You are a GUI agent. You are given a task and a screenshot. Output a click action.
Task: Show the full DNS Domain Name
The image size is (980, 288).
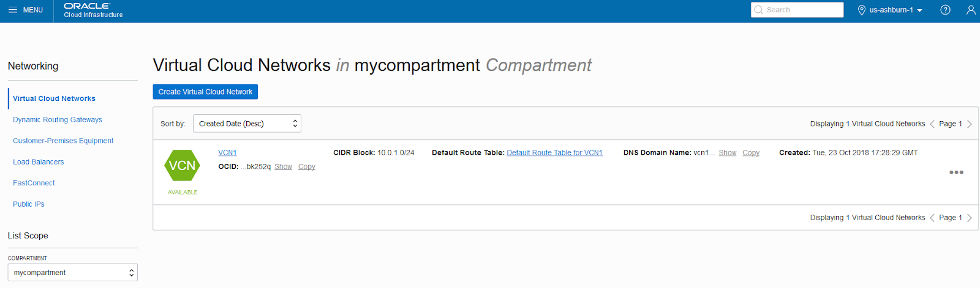[x=728, y=153]
